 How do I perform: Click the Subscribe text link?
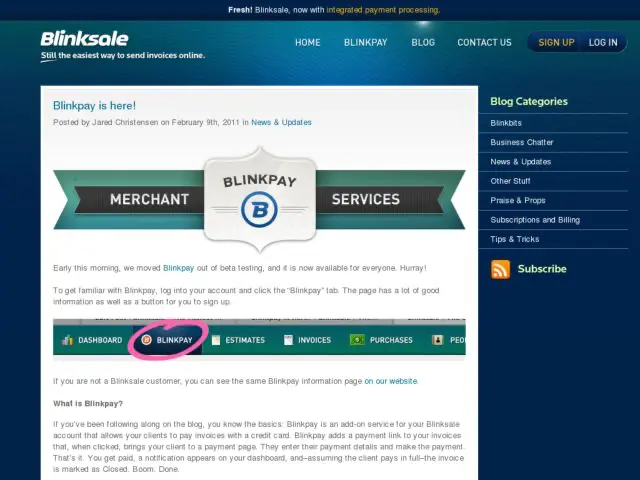pyautogui.click(x=542, y=269)
